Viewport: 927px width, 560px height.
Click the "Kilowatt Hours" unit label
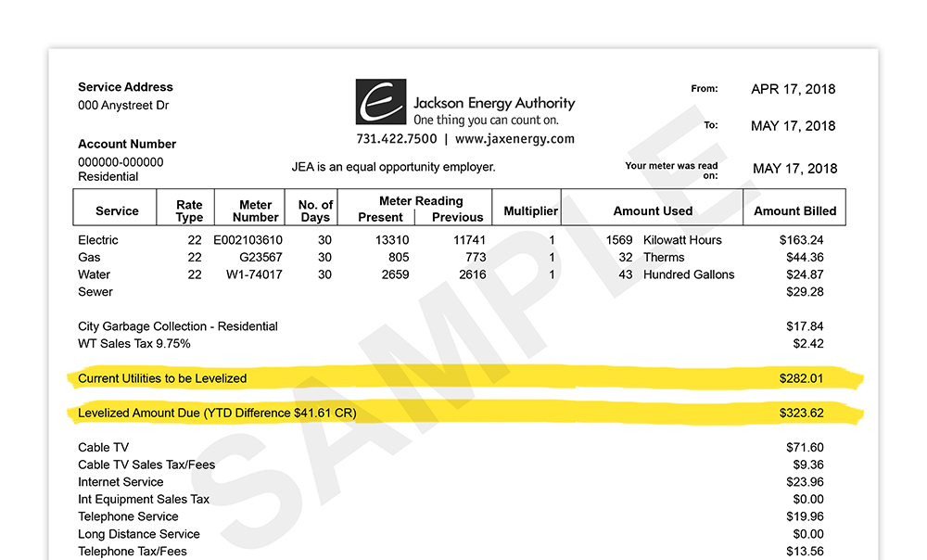pos(682,240)
